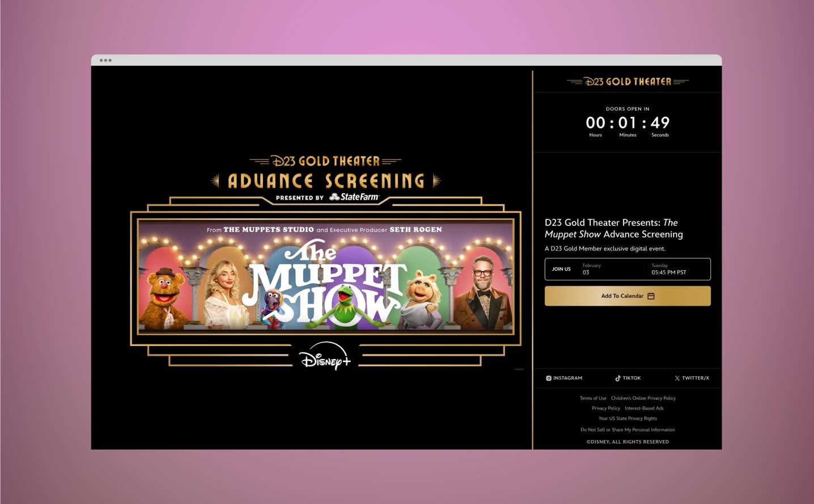Image resolution: width=814 pixels, height=504 pixels.
Task: Click the event title D23 Gold Theater Presents
Action: [x=614, y=228]
